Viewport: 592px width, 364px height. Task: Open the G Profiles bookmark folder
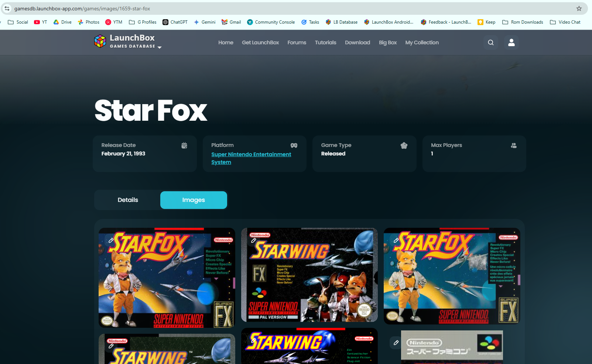pos(143,22)
